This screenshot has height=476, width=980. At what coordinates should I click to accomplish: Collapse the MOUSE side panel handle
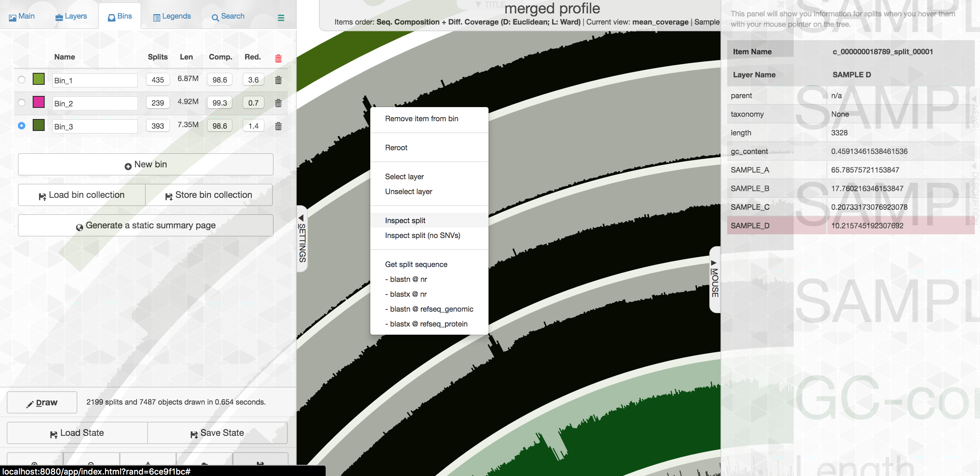click(715, 279)
